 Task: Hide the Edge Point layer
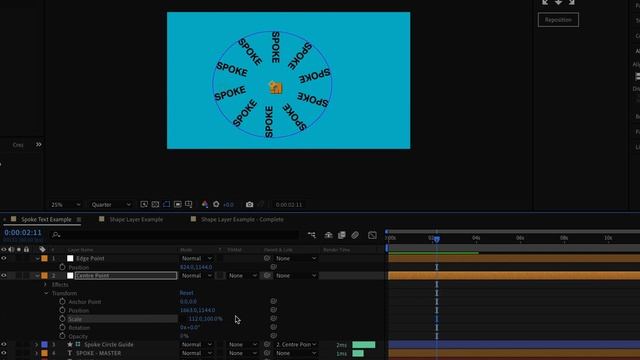[x=4, y=258]
